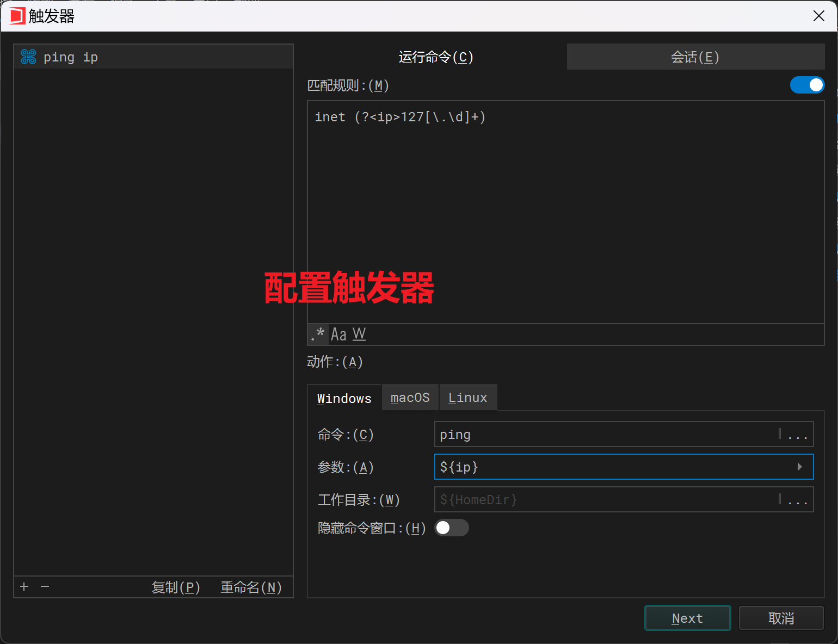838x644 pixels.
Task: Click the command icon beside ping ip
Action: coord(28,57)
